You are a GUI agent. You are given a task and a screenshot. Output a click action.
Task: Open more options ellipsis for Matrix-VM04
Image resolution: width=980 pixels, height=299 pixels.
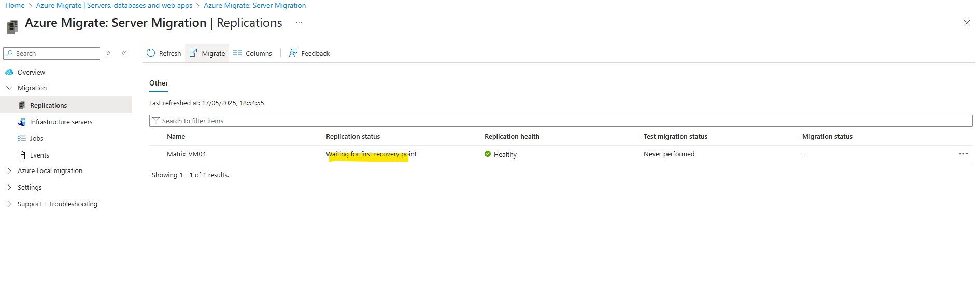point(963,154)
